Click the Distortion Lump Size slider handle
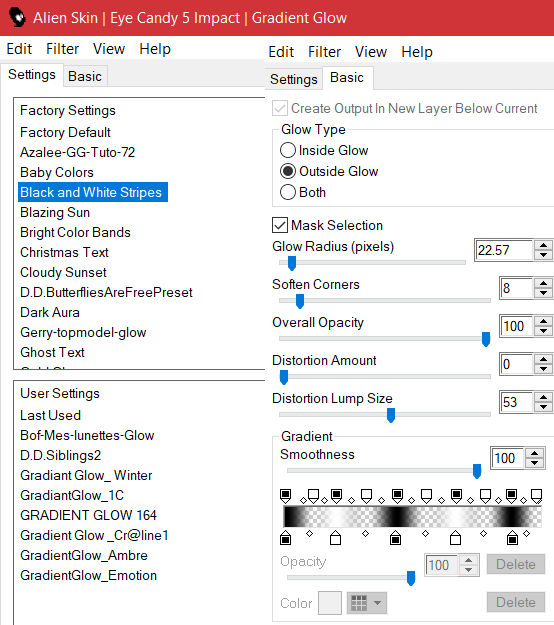 [391, 415]
